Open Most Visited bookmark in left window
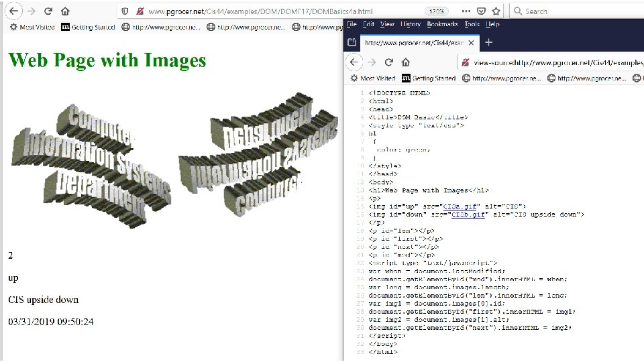The image size is (644, 362). tap(32, 27)
